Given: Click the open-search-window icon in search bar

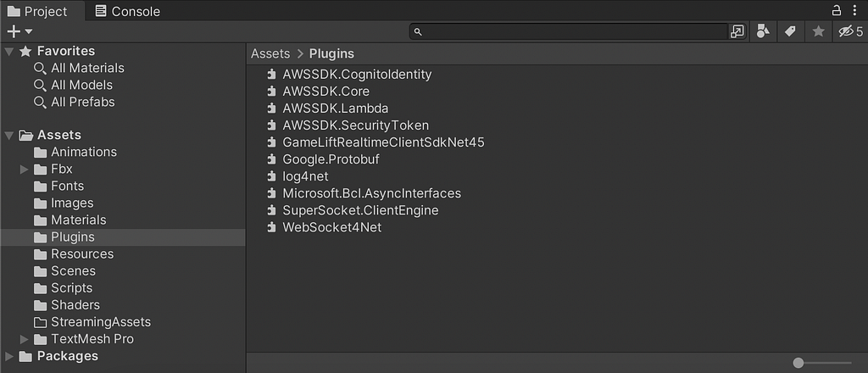Looking at the screenshot, I should [x=737, y=31].
